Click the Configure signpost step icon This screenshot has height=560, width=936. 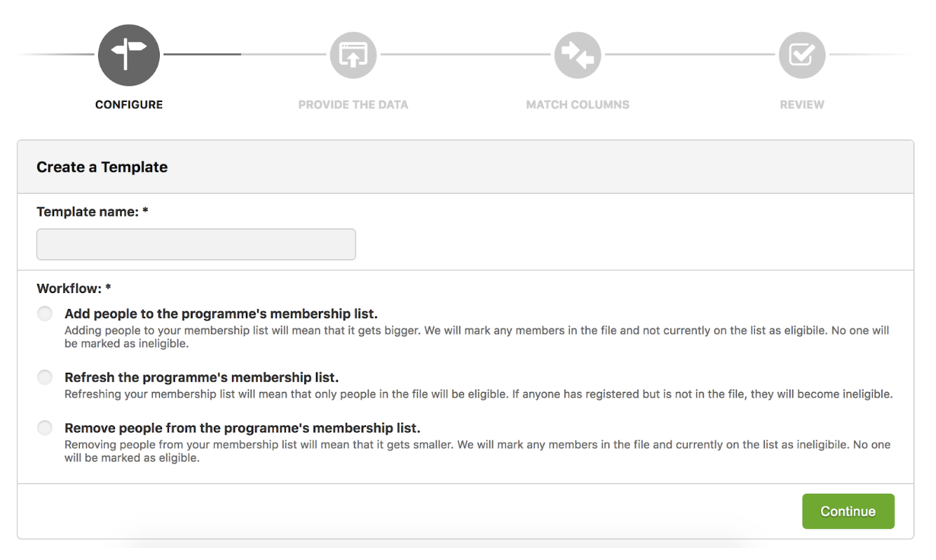[129, 55]
